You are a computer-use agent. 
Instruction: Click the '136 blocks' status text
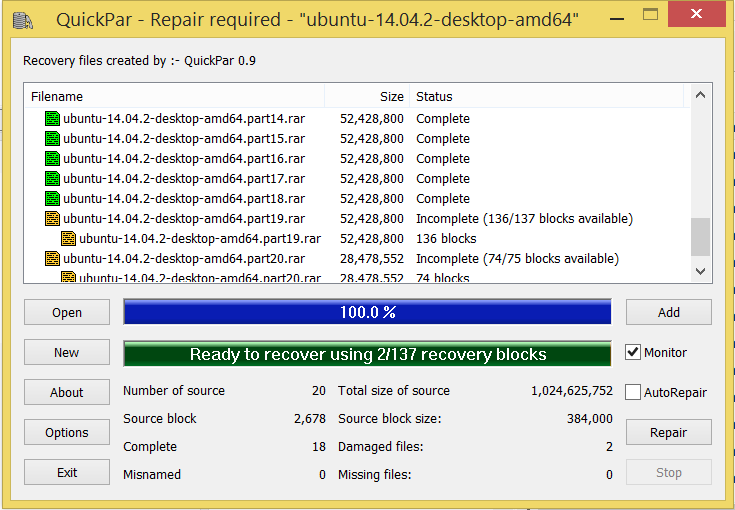(446, 239)
